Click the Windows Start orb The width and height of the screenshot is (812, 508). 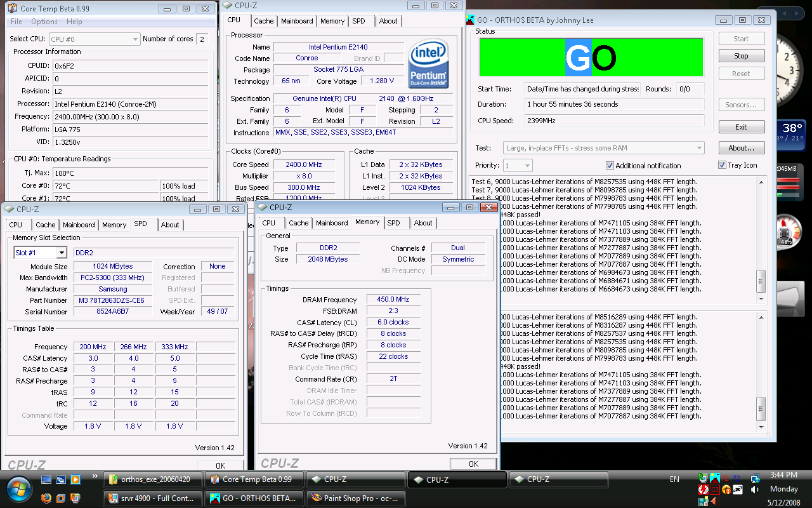[x=18, y=489]
